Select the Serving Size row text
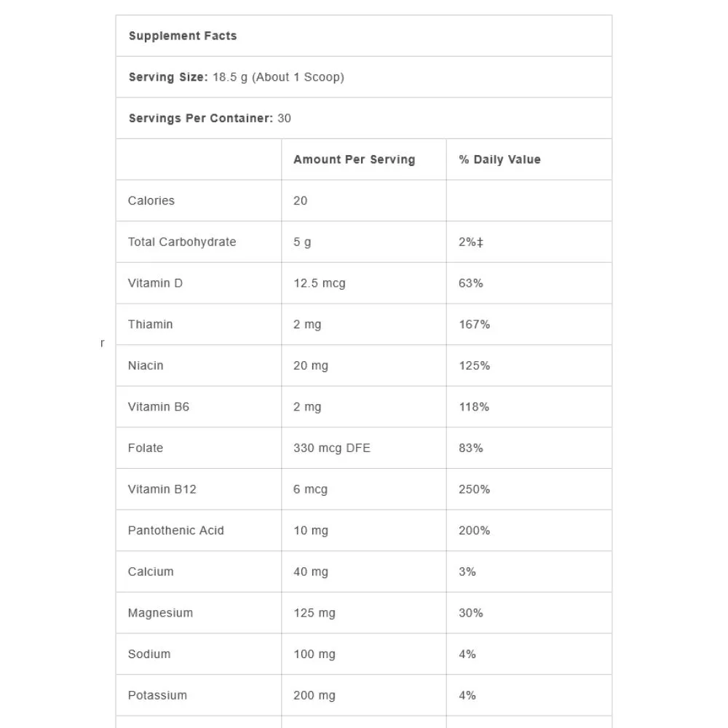The width and height of the screenshot is (728, 728). [237, 77]
